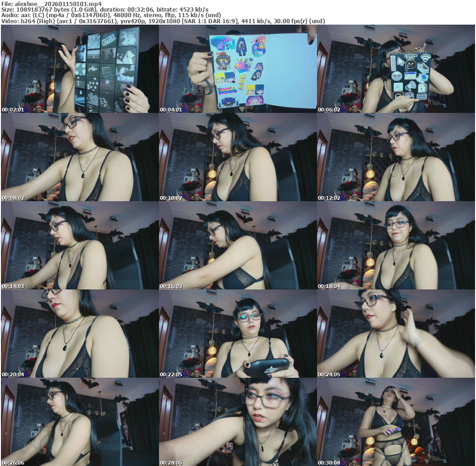Click the 'File: alexhoe__202601150101.mp4' header line
Screen dimensions: 476x466
[x=52, y=4]
